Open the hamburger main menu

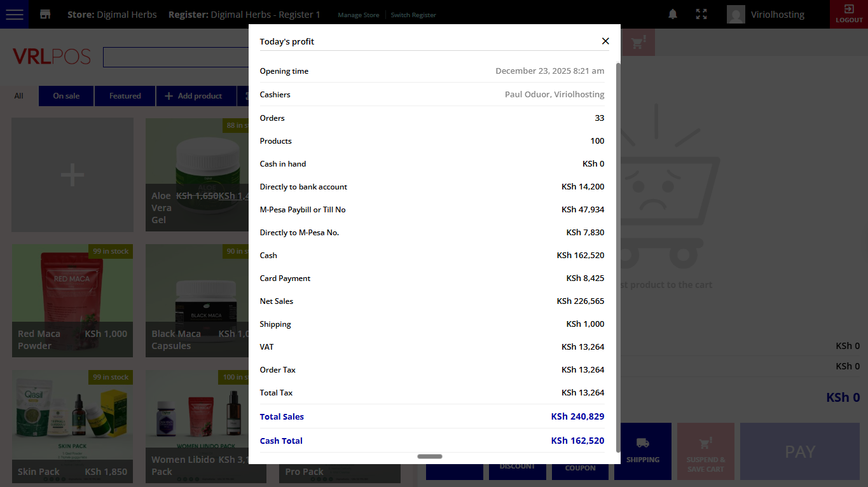click(14, 14)
